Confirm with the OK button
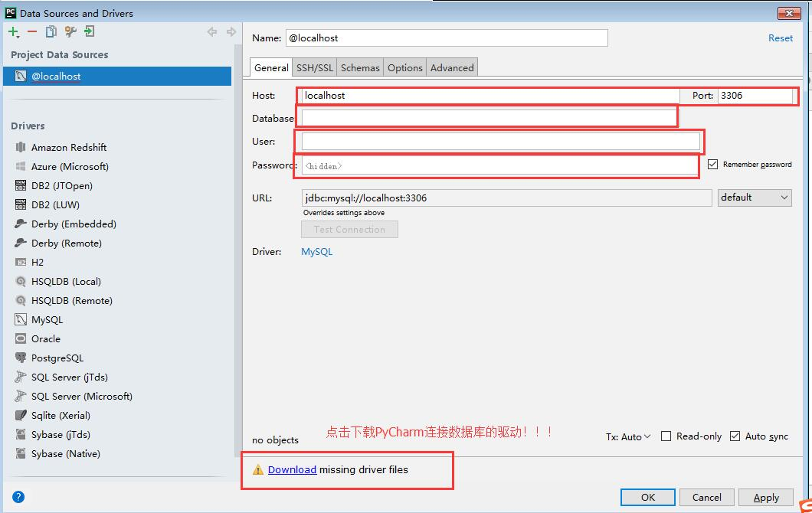 pos(648,498)
